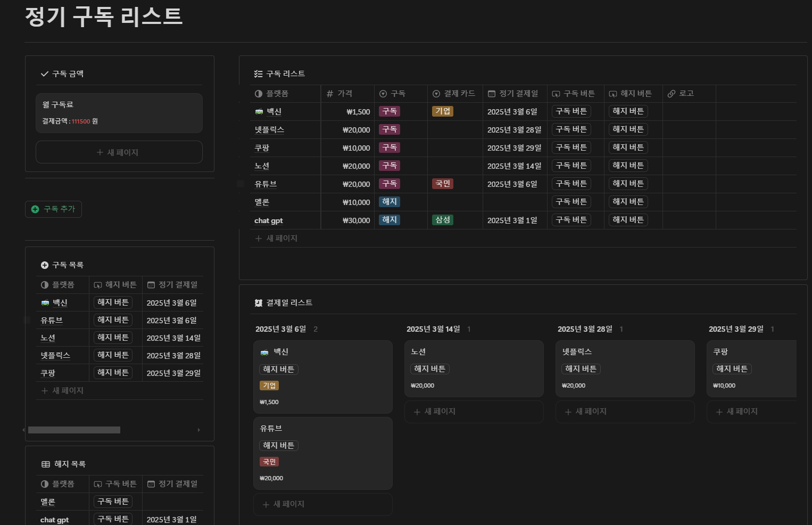The width and height of the screenshot is (812, 525).
Task: Open the 해지 목록 view tab
Action: pos(63,464)
